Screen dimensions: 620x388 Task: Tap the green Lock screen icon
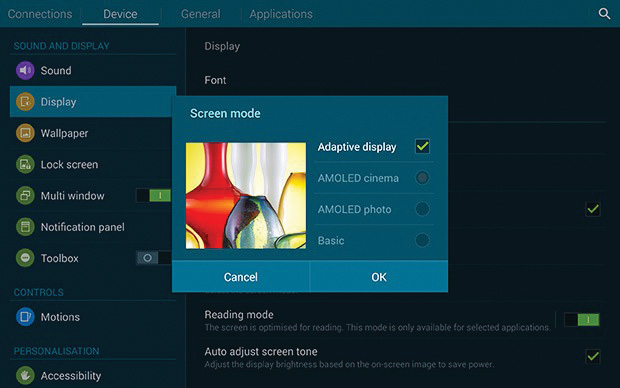tap(25, 164)
